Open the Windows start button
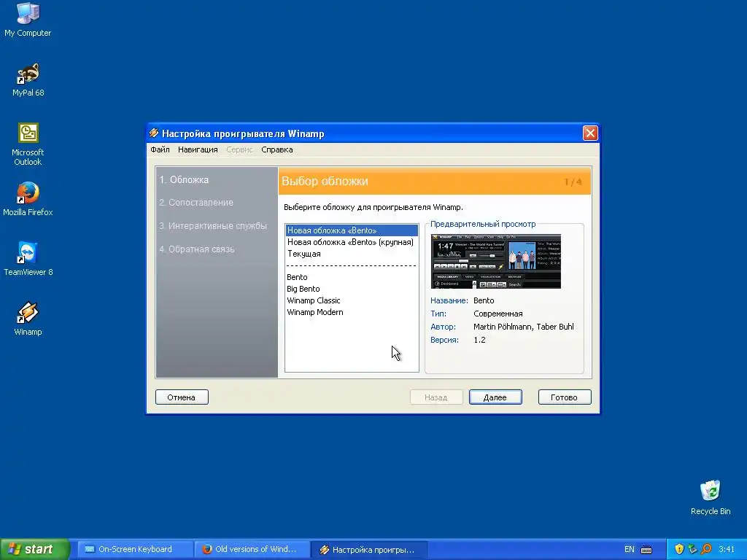 point(35,549)
